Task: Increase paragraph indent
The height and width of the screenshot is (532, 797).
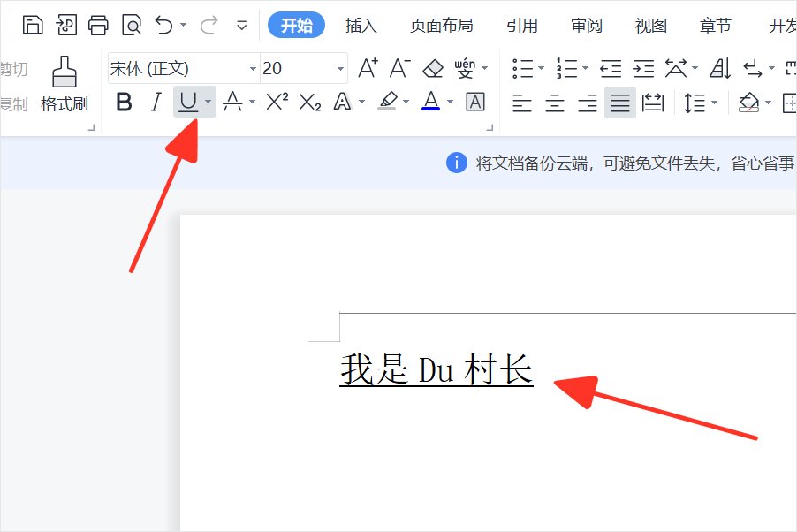Action: click(x=642, y=67)
